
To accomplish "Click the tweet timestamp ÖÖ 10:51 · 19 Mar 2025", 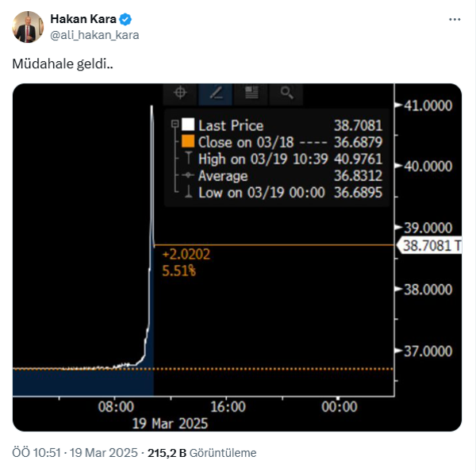I will pyautogui.click(x=74, y=453).
